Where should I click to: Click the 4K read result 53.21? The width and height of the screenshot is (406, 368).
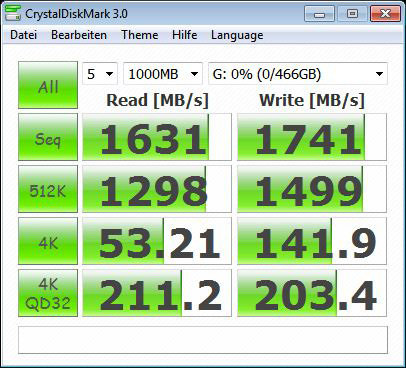(x=157, y=241)
